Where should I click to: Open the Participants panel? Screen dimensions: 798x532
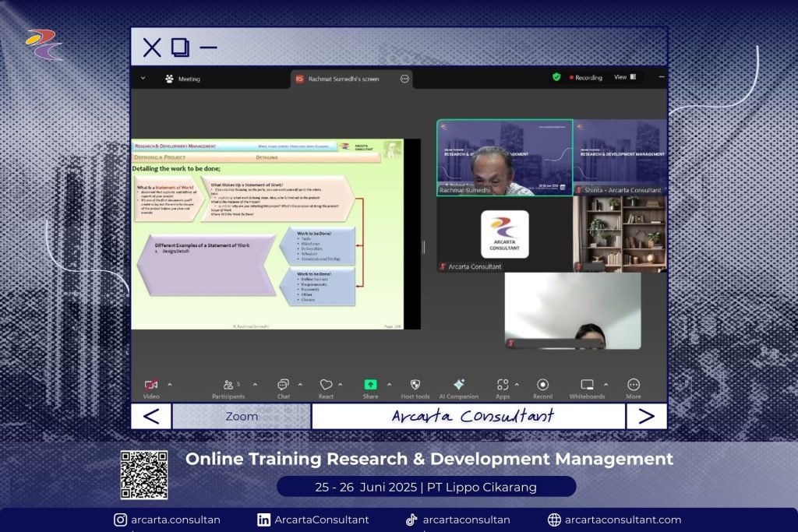[228, 386]
